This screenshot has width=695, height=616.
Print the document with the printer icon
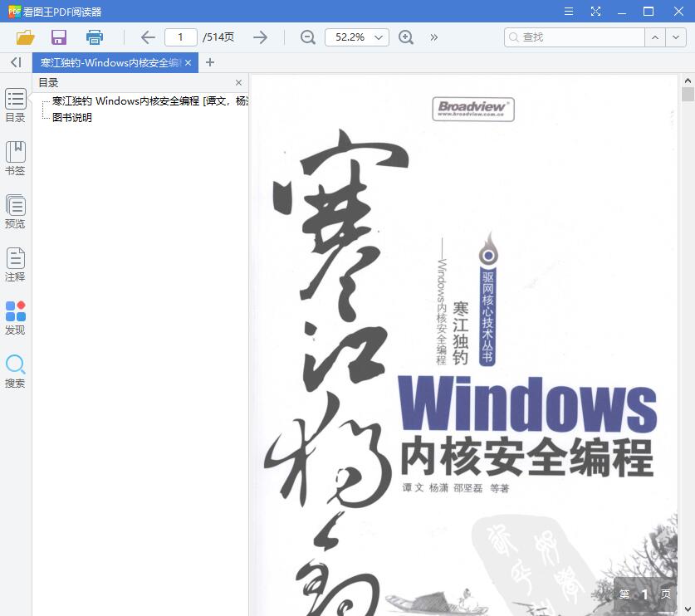point(95,37)
